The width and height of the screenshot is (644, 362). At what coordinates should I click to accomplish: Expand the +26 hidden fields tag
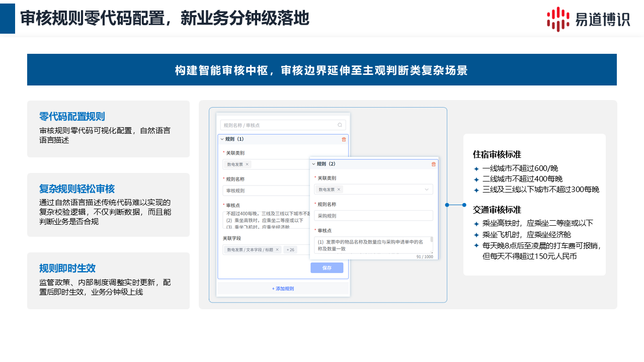coord(291,249)
